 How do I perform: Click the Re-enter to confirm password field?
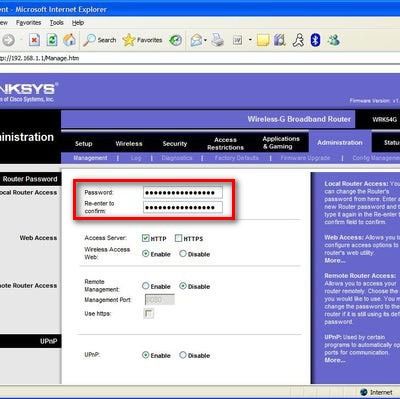(x=183, y=207)
